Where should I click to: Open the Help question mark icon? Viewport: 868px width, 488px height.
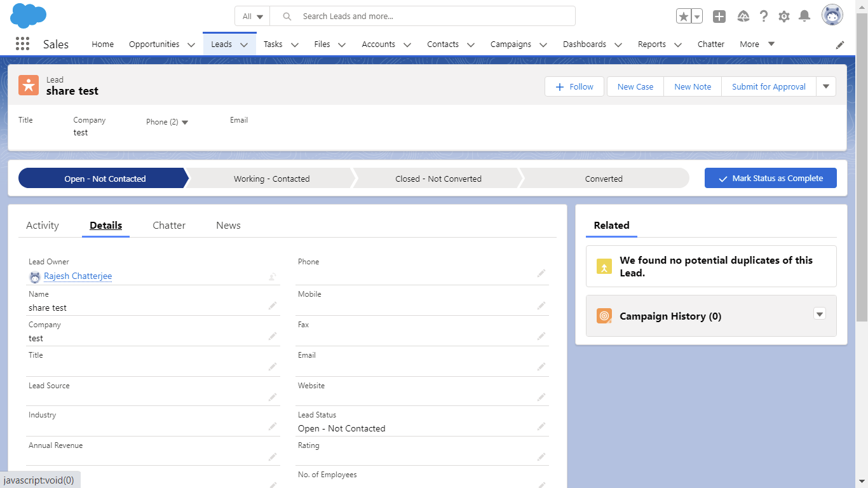click(x=764, y=17)
